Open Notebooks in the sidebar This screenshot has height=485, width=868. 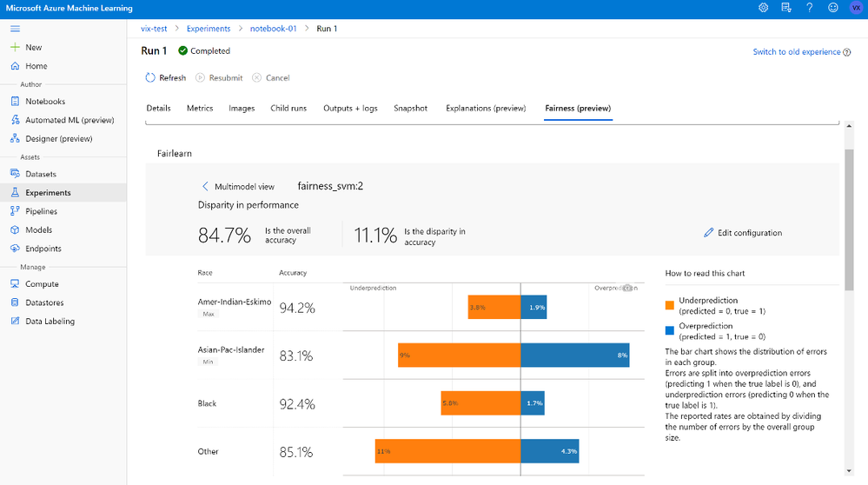[45, 102]
